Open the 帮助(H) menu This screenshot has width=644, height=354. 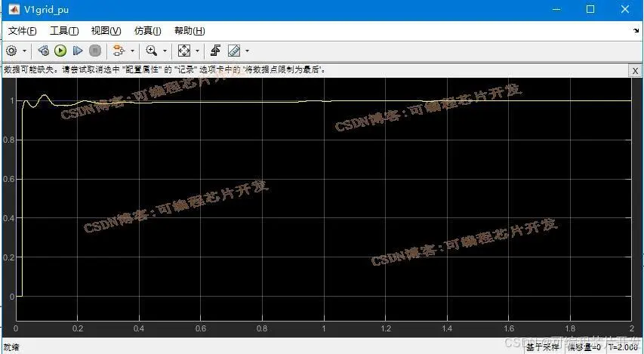(190, 31)
